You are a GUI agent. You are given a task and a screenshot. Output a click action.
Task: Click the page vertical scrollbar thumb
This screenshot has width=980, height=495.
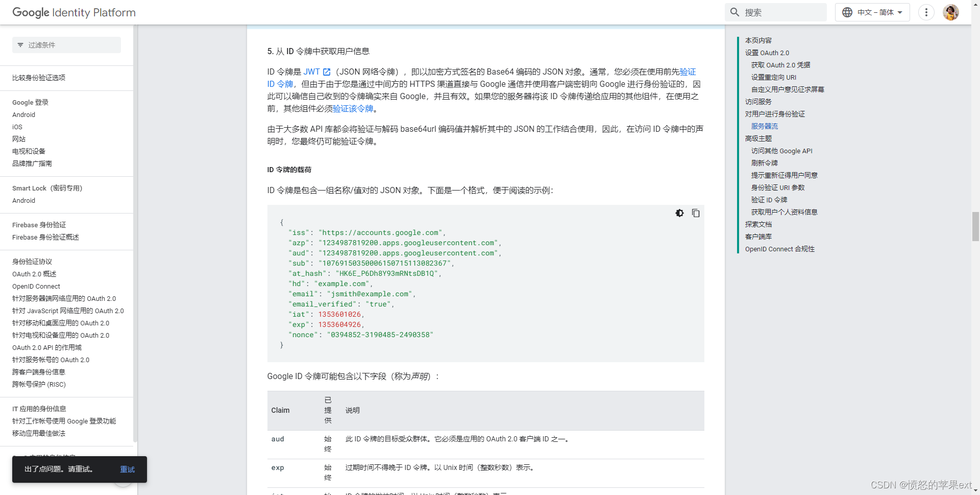975,226
